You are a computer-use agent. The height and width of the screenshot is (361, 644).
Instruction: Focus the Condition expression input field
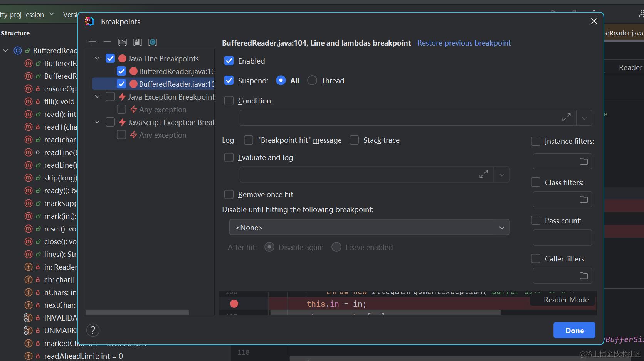coord(408,118)
